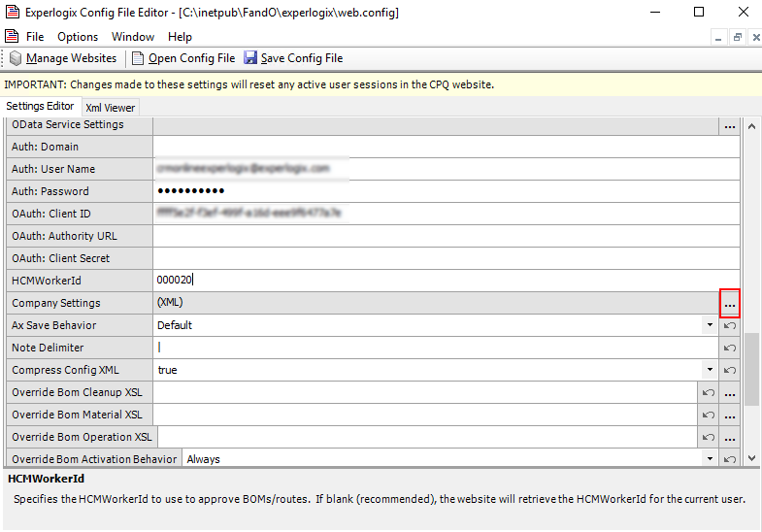Browse Override Bom Material XSL ellipsis

pyautogui.click(x=729, y=415)
